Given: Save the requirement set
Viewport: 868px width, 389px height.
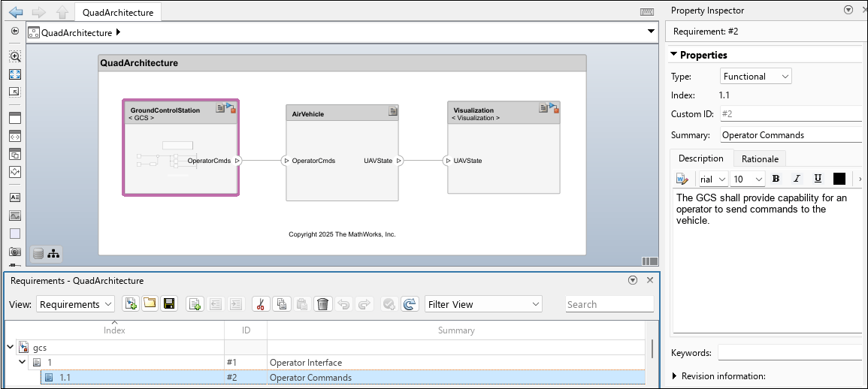Looking at the screenshot, I should [x=168, y=304].
